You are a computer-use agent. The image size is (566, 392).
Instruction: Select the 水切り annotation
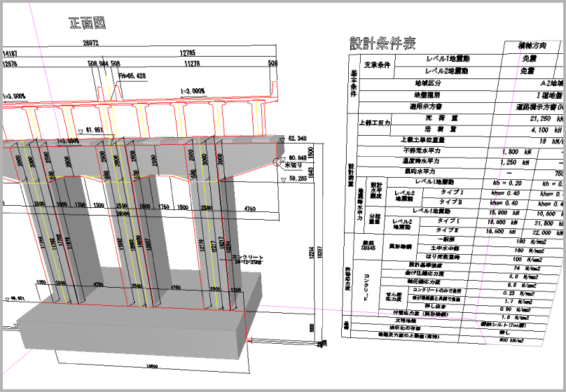click(x=294, y=165)
